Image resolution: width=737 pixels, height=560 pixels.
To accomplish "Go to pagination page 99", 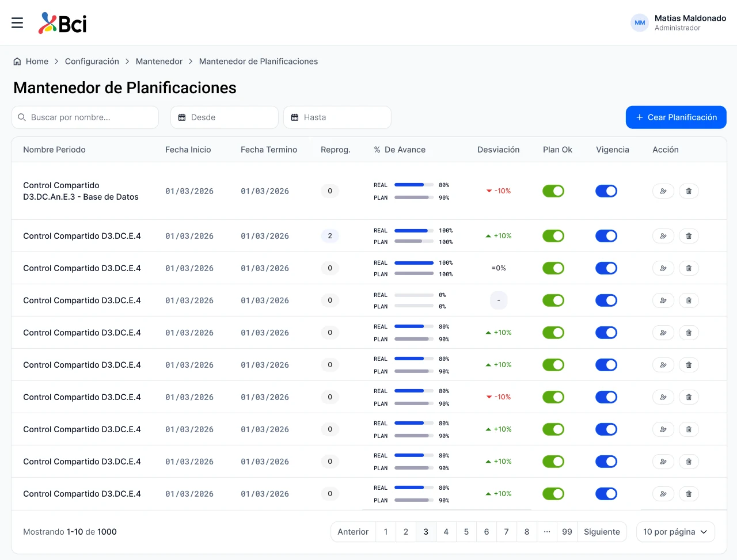I will [x=567, y=532].
